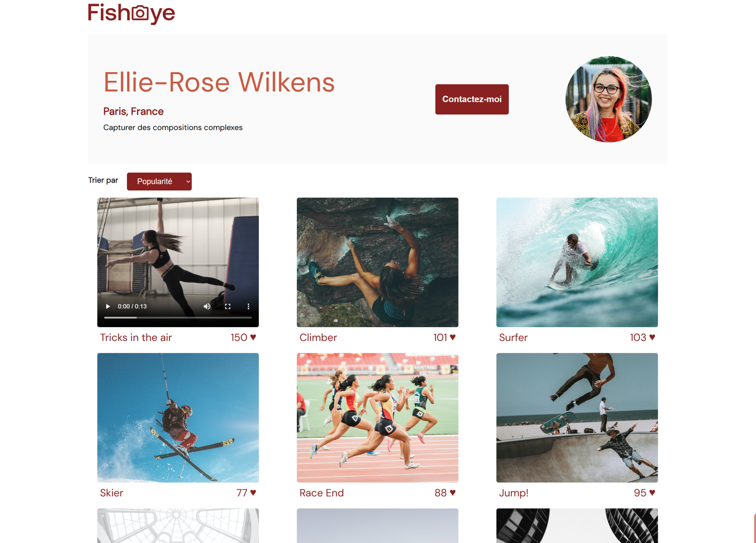
Task: Open the Surfer photo thumbnail
Action: pyautogui.click(x=577, y=263)
